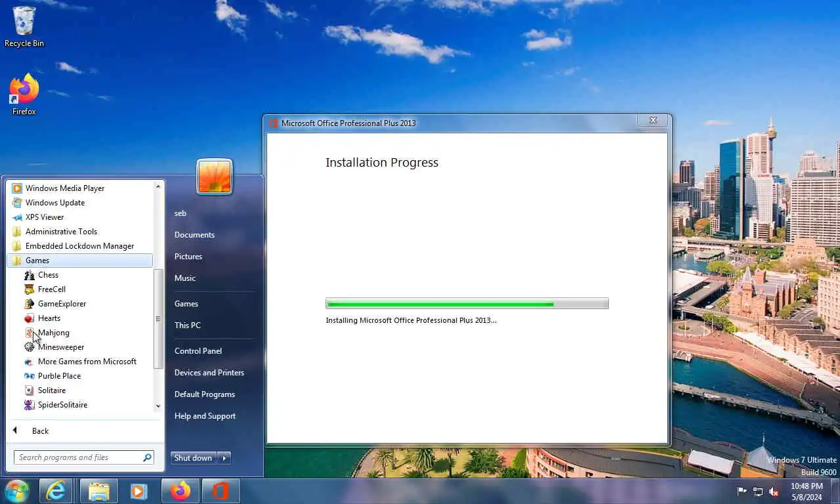Click the network icon in system tray

coord(758,491)
